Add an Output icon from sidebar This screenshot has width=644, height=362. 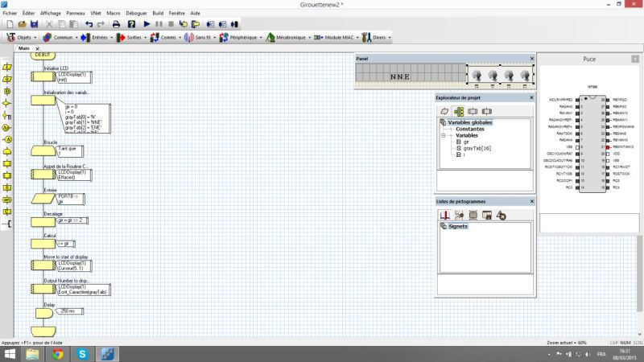click(7, 79)
